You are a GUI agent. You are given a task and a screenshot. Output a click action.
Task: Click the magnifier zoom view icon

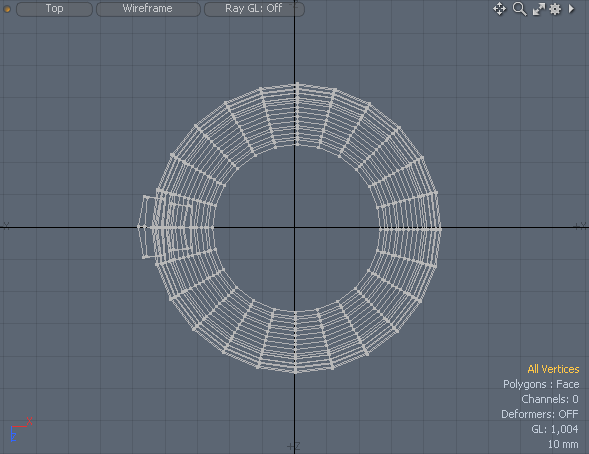click(520, 9)
